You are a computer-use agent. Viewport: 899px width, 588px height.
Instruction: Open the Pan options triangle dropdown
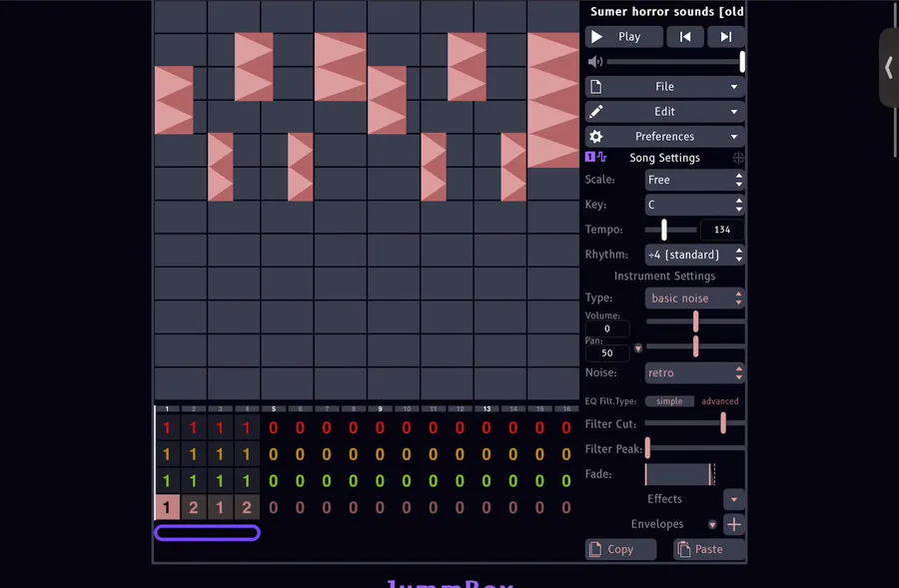[x=638, y=348]
